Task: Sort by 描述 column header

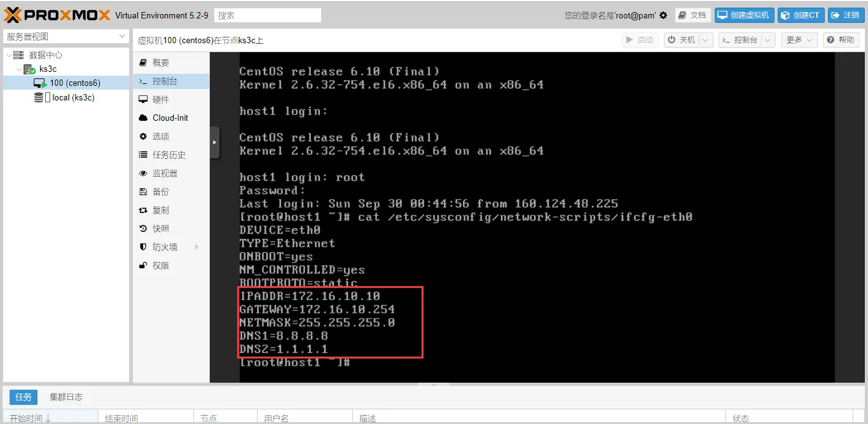Action: 539,418
